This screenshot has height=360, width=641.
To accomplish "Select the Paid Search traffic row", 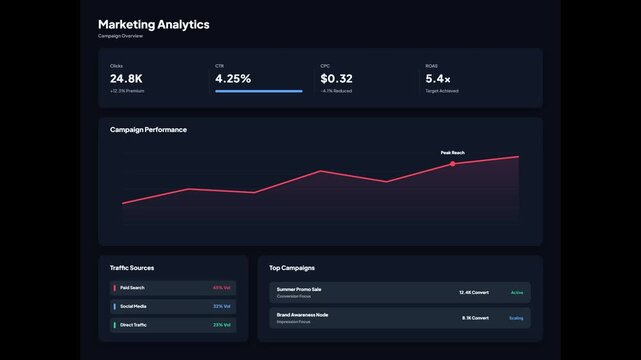I will pos(173,288).
